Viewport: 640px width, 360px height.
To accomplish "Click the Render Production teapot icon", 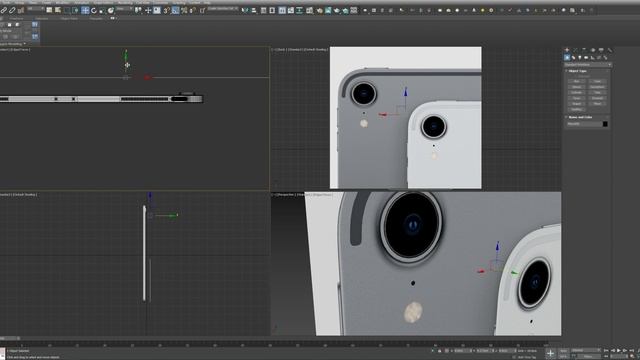I will [336, 10].
